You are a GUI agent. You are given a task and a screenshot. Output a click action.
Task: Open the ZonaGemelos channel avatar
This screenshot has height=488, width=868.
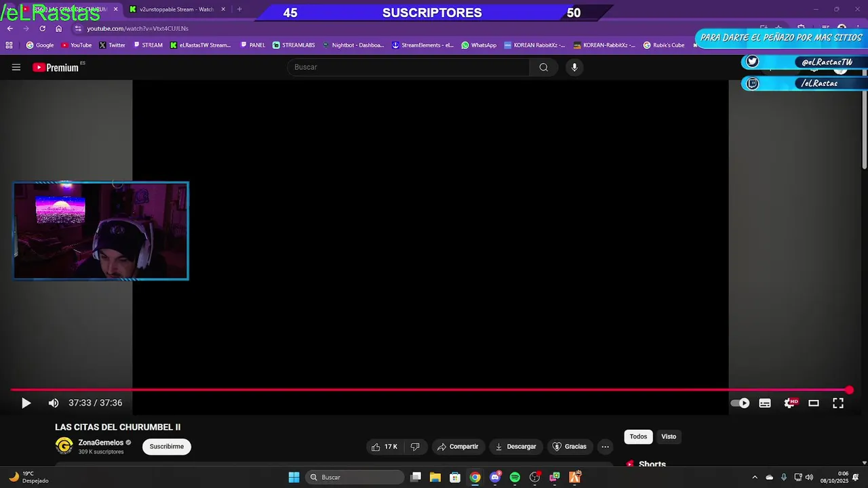pos(64,446)
